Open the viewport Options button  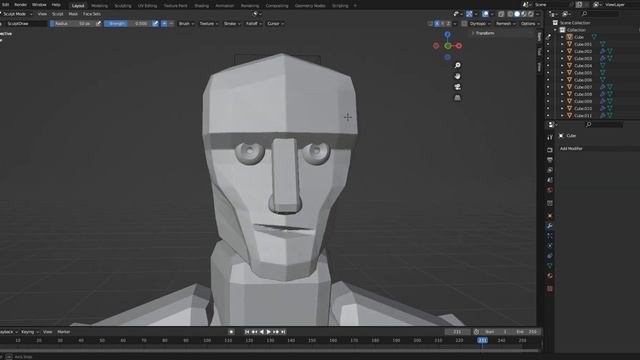pyautogui.click(x=530, y=24)
